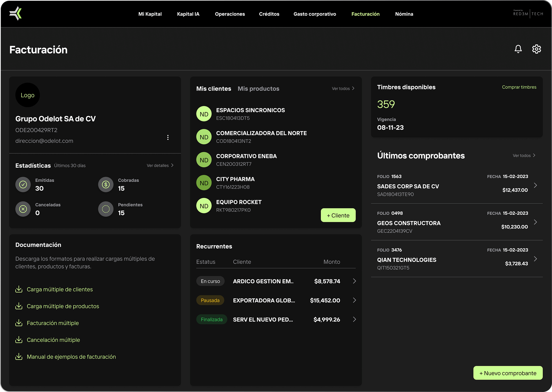The height and width of the screenshot is (392, 552).
Task: Switch to the Mis productos tab
Action: pyautogui.click(x=258, y=89)
